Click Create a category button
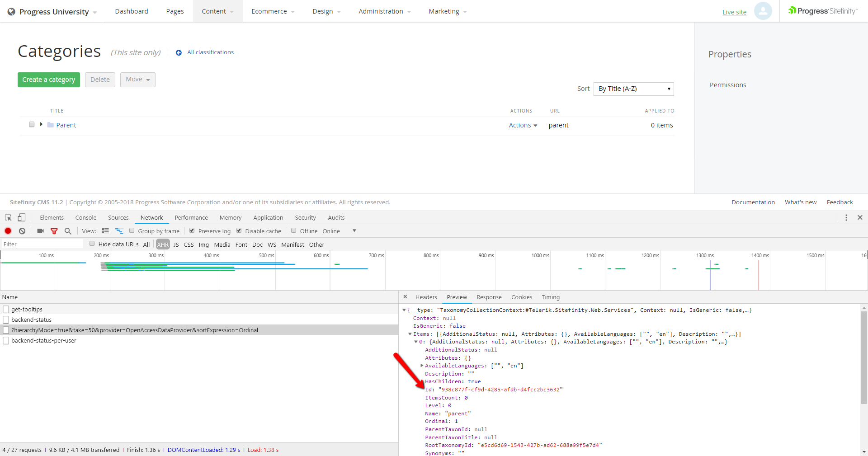 49,80
